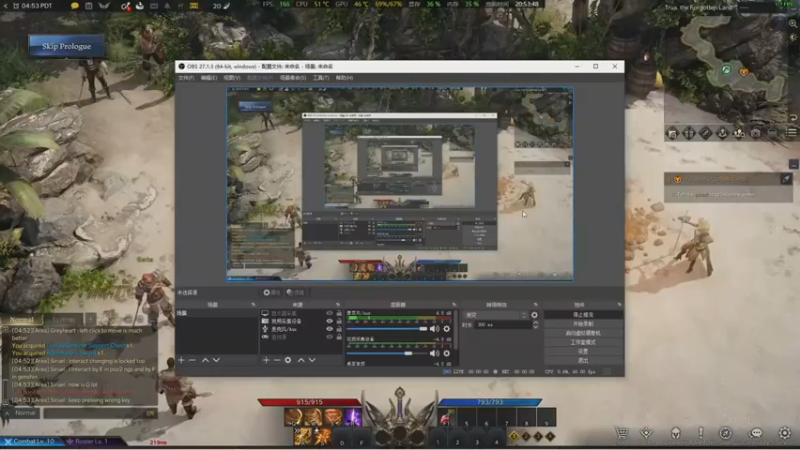This screenshot has height=450, width=800.
Task: Open source properties gear button in OBS
Action: tap(271, 293)
